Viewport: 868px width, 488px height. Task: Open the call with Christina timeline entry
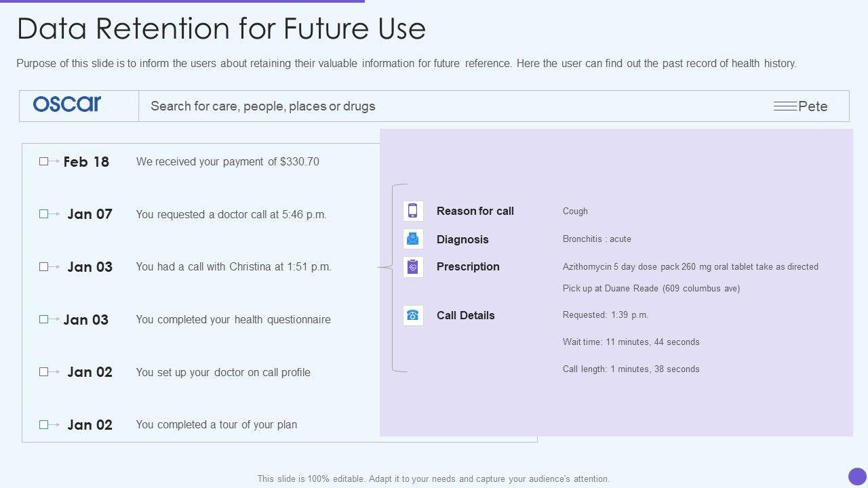coord(233,267)
